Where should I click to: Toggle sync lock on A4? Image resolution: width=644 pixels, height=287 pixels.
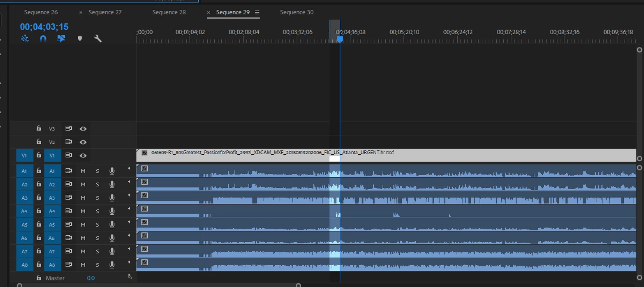(x=69, y=211)
